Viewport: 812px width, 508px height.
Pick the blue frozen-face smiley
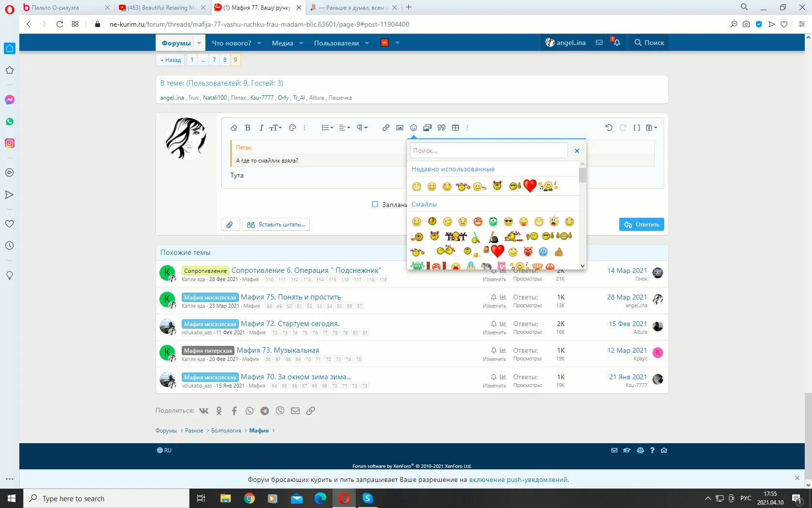pos(543,252)
